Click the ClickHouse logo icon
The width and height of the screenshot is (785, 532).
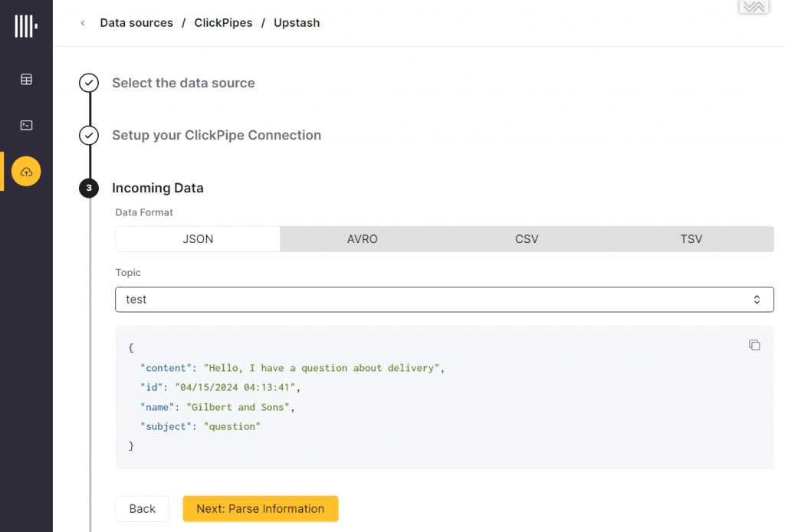(x=26, y=26)
